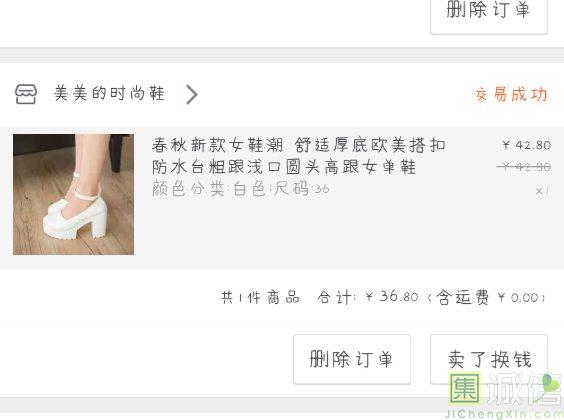
Task: Tap the 合计 ¥36.80 order total
Action: click(368, 297)
